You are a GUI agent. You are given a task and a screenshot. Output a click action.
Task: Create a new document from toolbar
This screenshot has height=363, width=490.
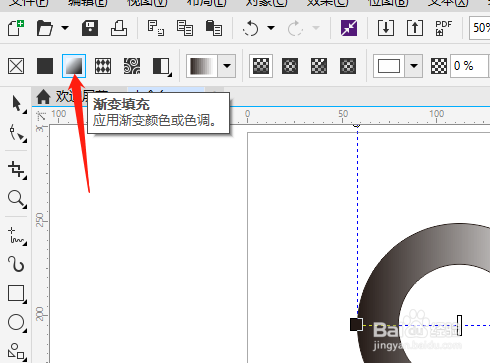(x=16, y=28)
